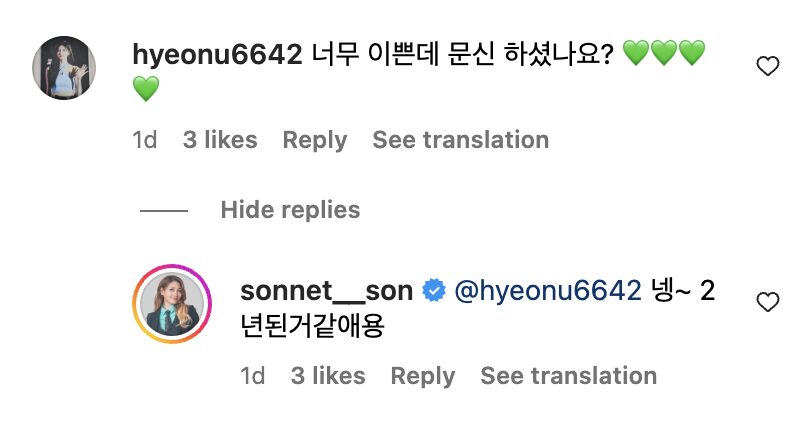See translation of sonnet__son's reply
806x426 pixels.
[x=568, y=376]
